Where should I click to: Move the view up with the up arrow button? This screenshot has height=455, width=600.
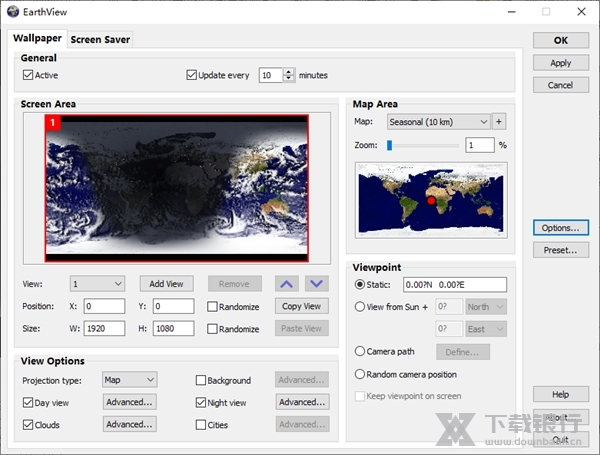[286, 284]
